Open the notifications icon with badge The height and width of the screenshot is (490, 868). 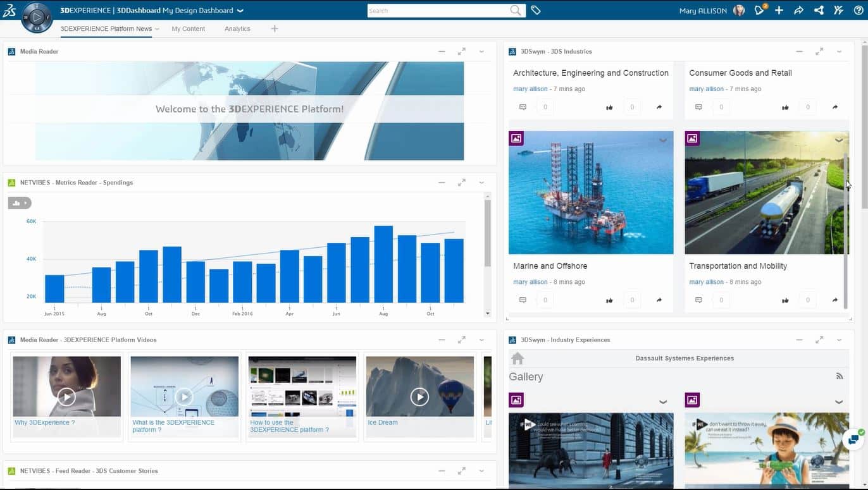pos(759,10)
